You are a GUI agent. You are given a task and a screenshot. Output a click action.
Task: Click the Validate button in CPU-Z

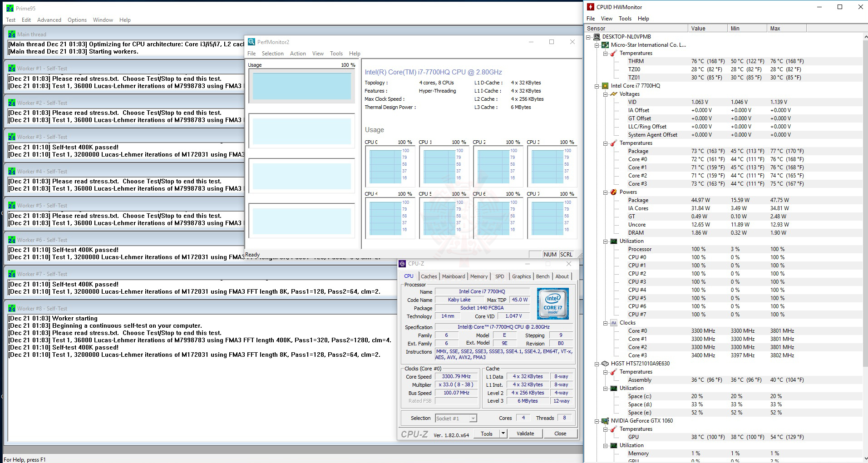pos(525,433)
